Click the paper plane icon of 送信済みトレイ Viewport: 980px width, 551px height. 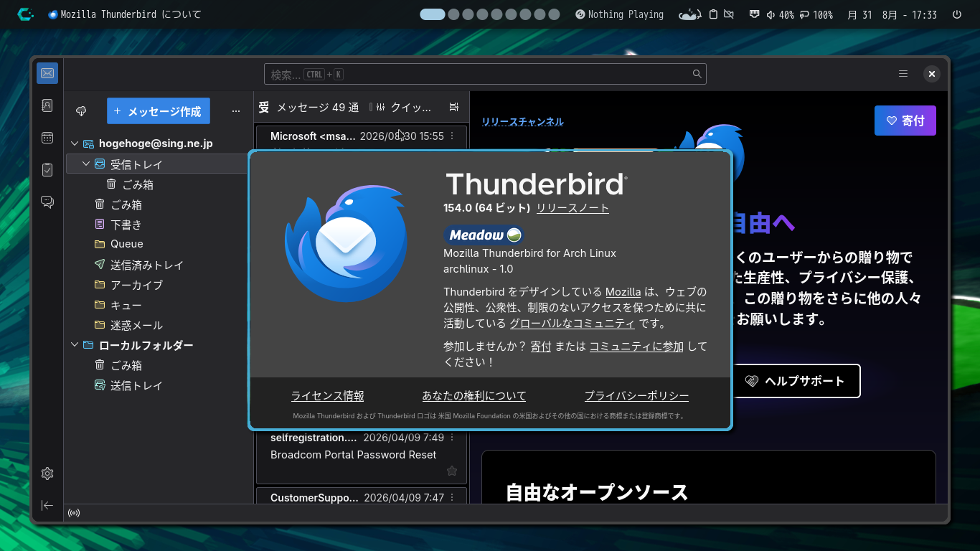(x=100, y=265)
